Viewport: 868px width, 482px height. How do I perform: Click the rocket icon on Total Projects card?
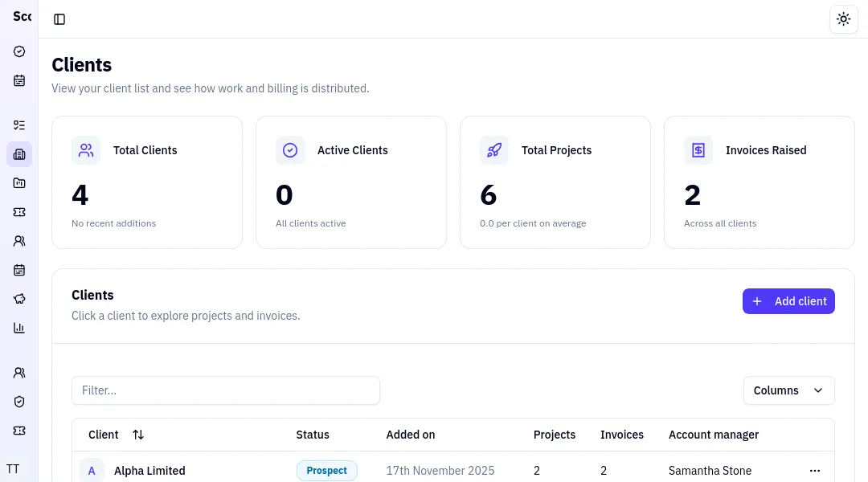point(494,150)
